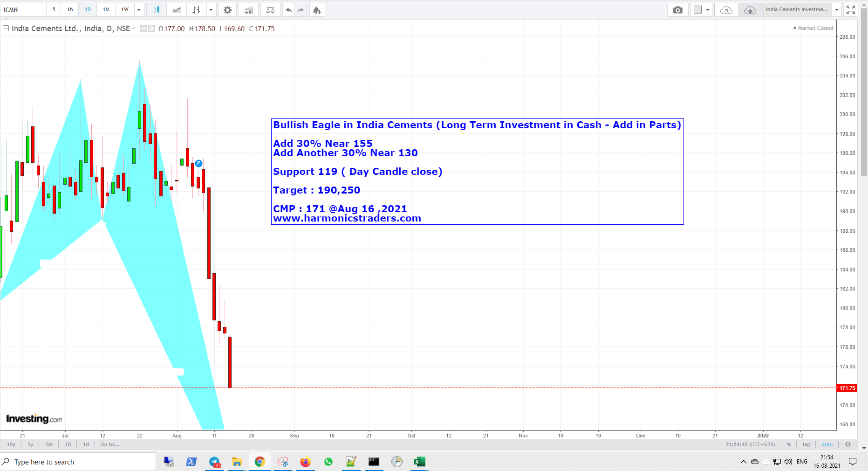Click the Market Closed status indicator
The width and height of the screenshot is (868, 471).
(813, 28)
